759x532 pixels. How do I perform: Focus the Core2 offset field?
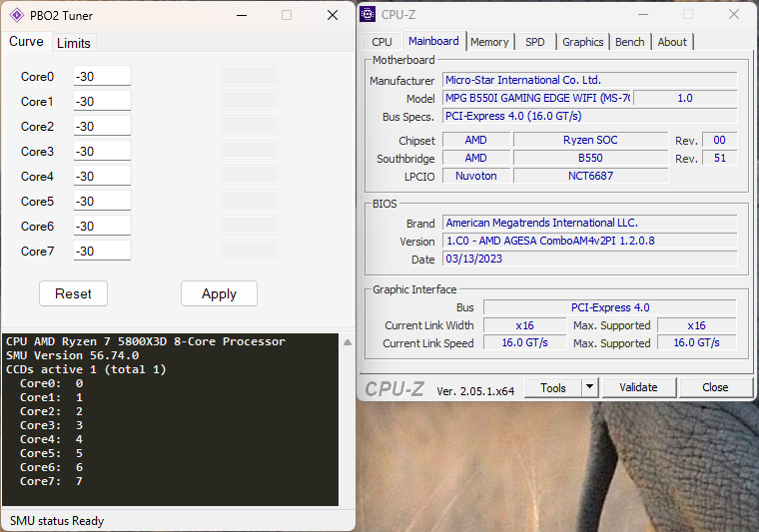click(102, 126)
